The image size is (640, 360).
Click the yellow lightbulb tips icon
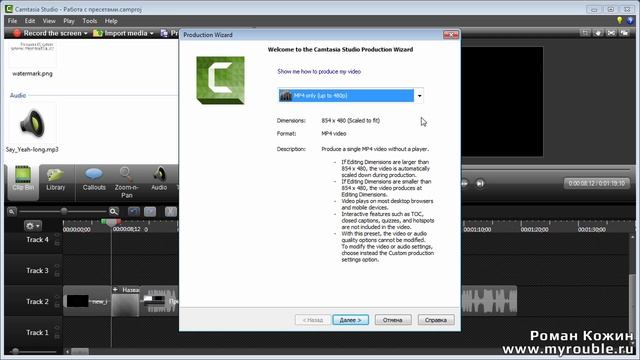pos(620,20)
